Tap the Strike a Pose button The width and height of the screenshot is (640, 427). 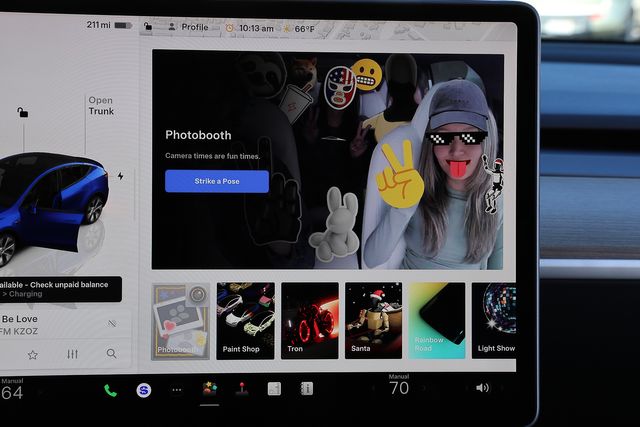[x=217, y=181]
